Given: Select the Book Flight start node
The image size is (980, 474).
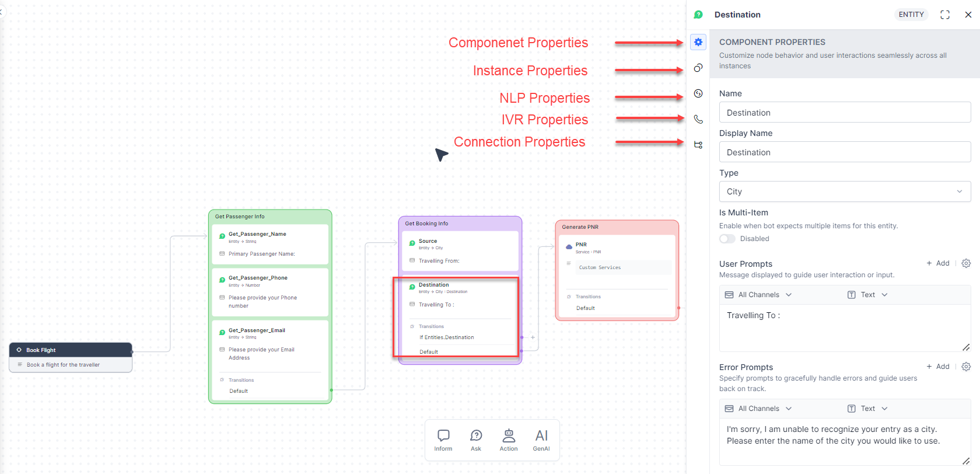Looking at the screenshot, I should (71, 350).
